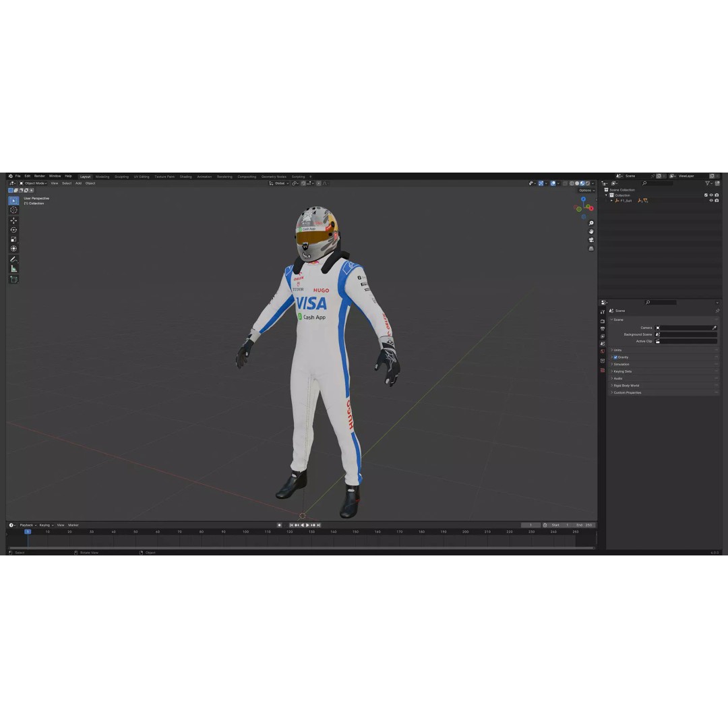Image resolution: width=728 pixels, height=728 pixels.
Task: Open the View Layer properties tab
Action: click(x=603, y=336)
